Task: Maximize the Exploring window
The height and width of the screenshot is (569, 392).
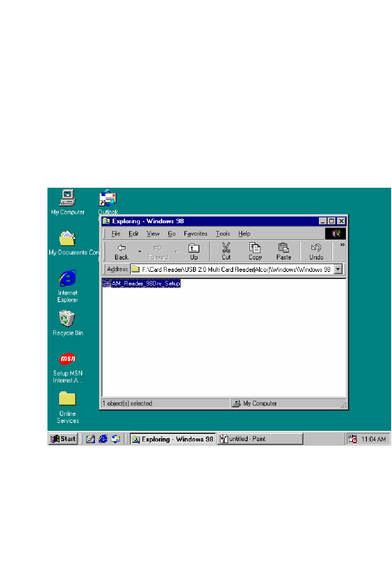Action: (331, 221)
